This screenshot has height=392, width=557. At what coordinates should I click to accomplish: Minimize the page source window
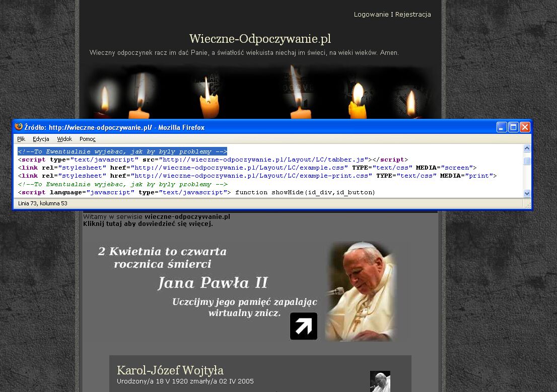[502, 127]
